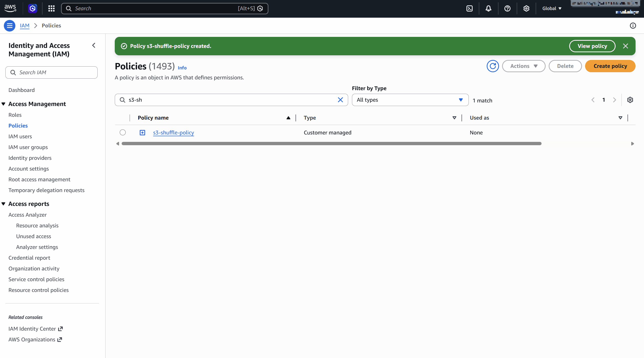Open the info panel icon near breadcrumb

(x=633, y=26)
